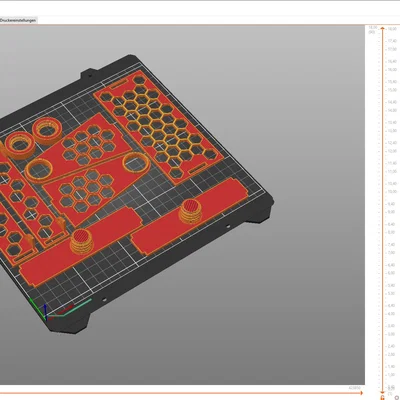Select the ring at the triangular plates' right tip
400x400 pixels.
(135, 163)
